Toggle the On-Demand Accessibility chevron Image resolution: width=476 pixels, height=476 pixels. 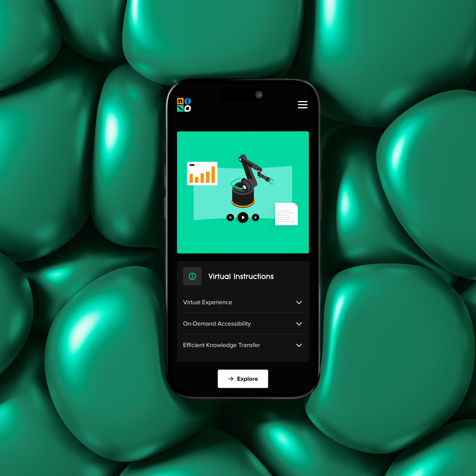300,323
